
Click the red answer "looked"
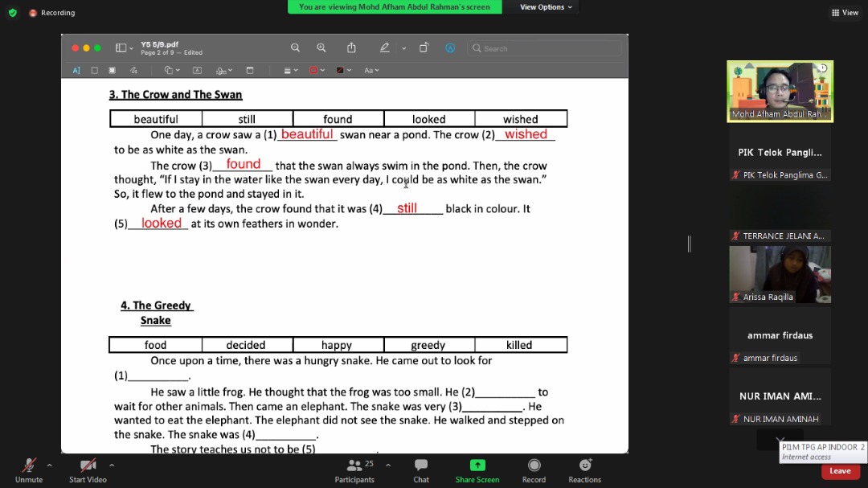[x=161, y=223]
